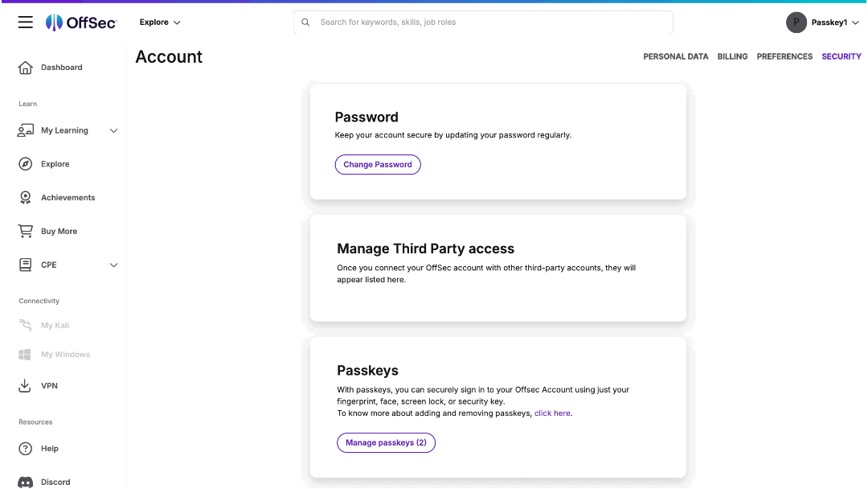The image size is (868, 489).
Task: Click the Manage passkeys (2) button
Action: [x=386, y=442]
